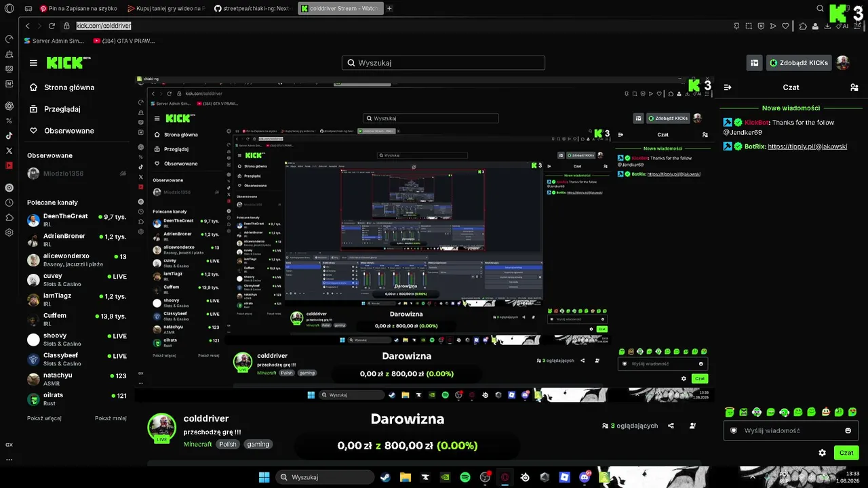
Task: Open alicewonderxo channel in sidebar
Action: [x=77, y=260]
